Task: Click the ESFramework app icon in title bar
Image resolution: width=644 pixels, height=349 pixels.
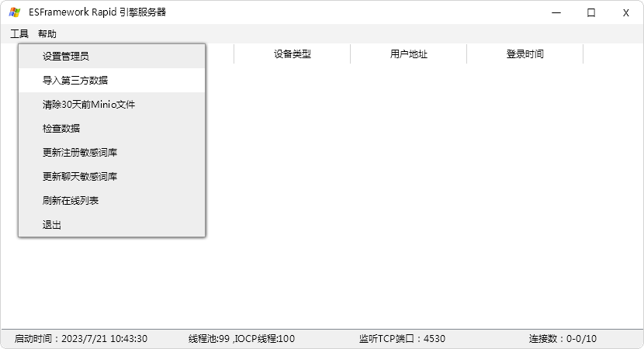Action: click(x=15, y=12)
